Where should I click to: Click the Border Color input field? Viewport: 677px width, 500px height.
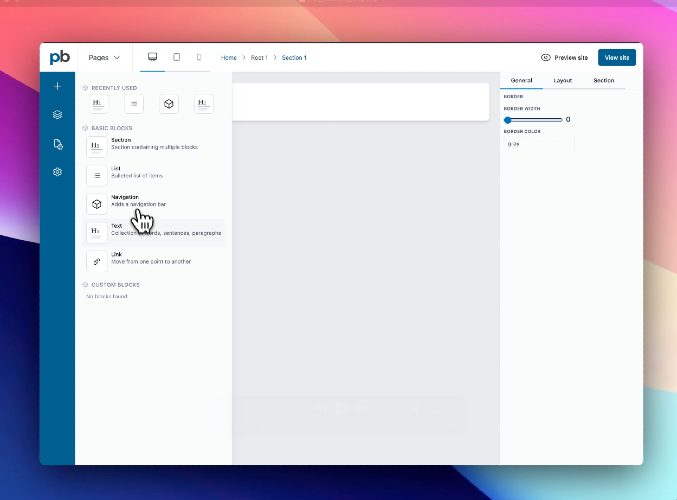coord(539,144)
